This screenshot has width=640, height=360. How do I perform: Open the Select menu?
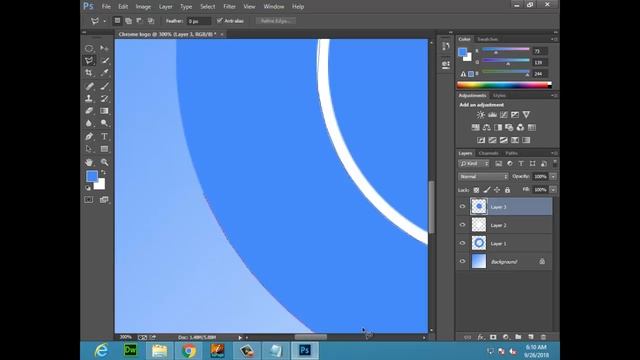pos(207,7)
